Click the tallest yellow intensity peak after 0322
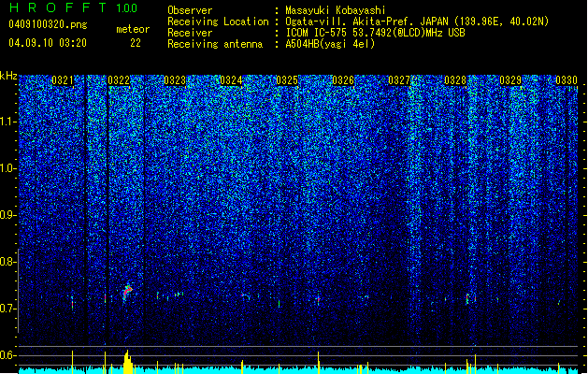Image resolution: width=588 pixels, height=374 pixels. (x=127, y=362)
